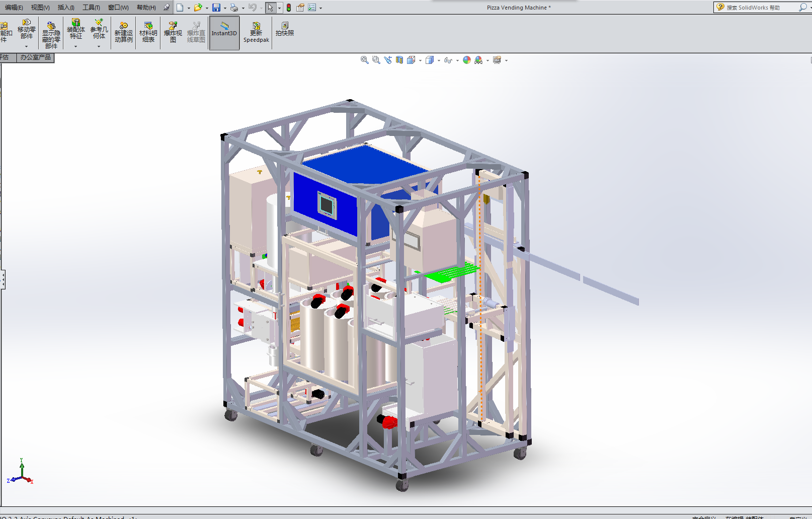Toggle the Section View icon
The width and height of the screenshot is (812, 519).
coord(399,60)
